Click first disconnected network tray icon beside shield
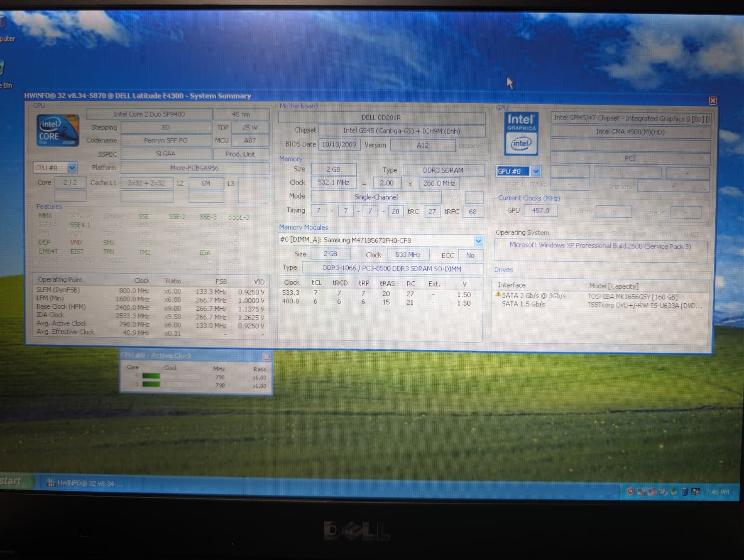 (641, 492)
